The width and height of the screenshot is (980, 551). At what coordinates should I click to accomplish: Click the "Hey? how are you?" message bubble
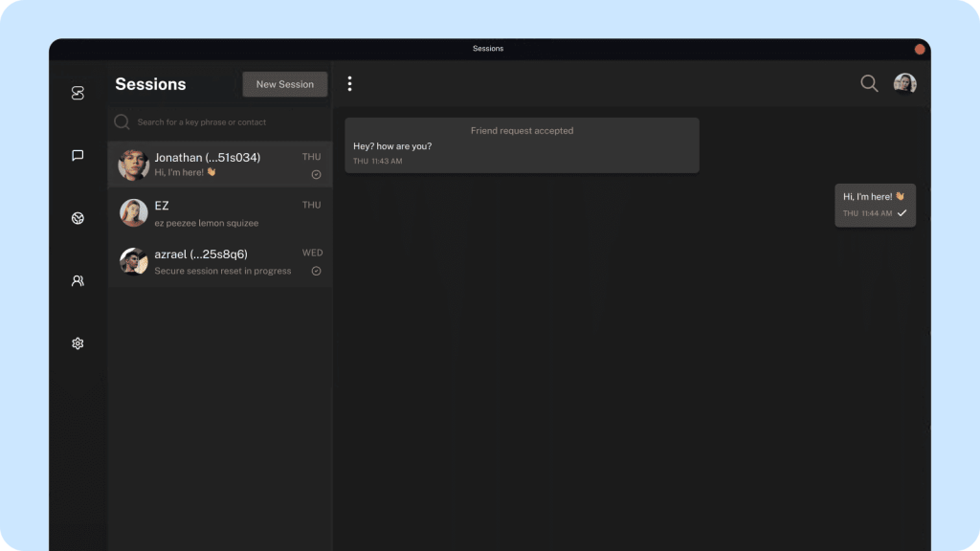click(x=522, y=145)
